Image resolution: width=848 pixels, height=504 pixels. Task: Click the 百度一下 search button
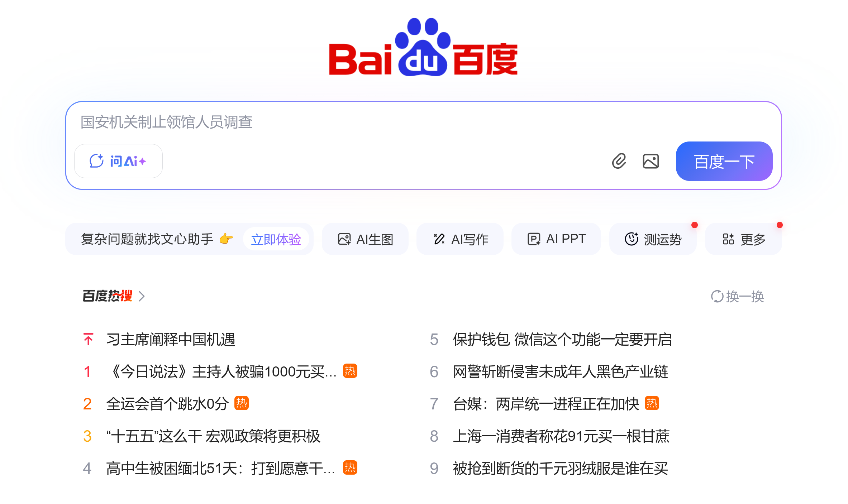click(724, 161)
